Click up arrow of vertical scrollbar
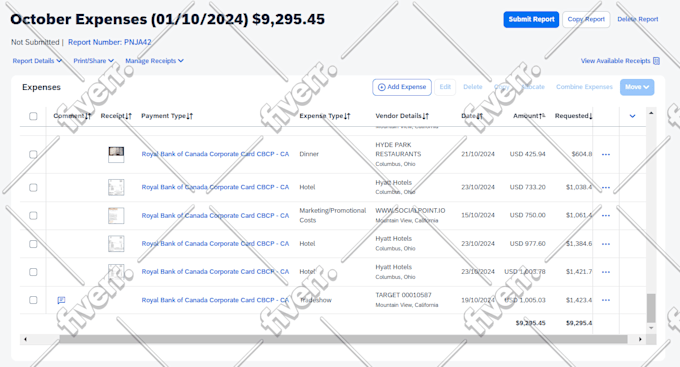 [651, 113]
